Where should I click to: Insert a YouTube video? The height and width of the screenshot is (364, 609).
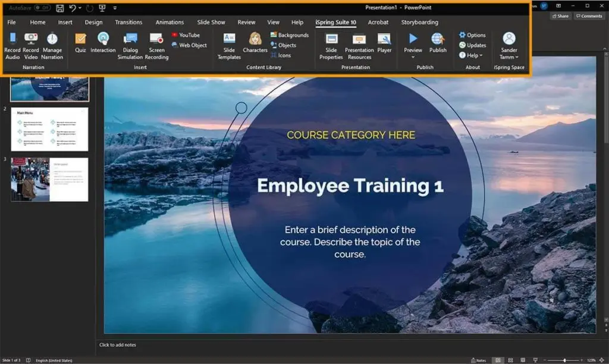tap(186, 35)
